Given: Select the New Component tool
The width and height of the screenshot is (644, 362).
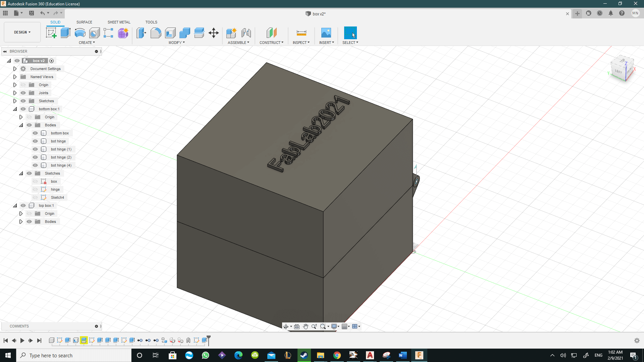Looking at the screenshot, I should point(231,33).
